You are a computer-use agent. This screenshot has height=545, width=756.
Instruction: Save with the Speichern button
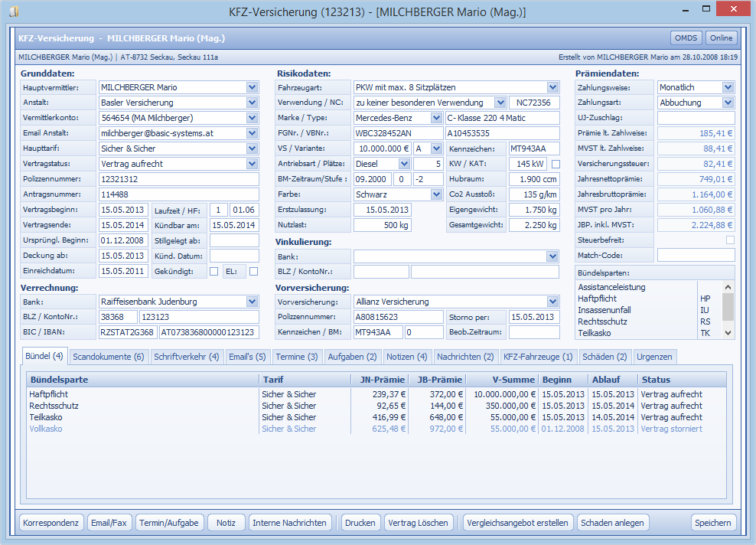pos(713,523)
